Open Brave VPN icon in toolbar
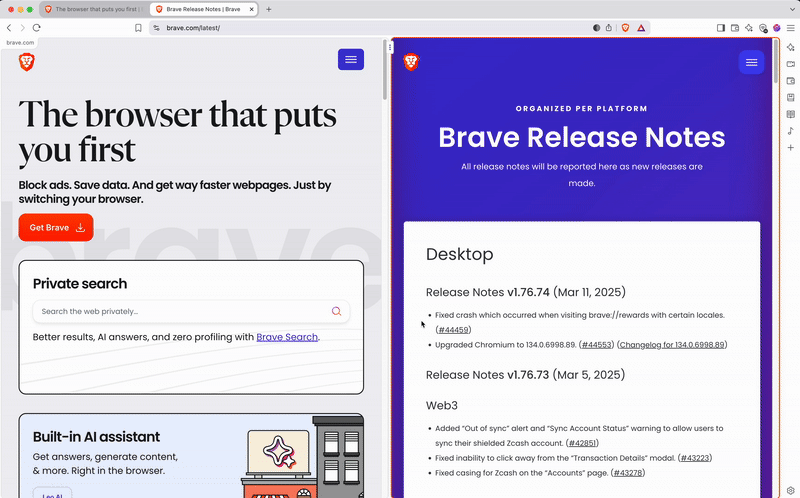The image size is (800, 498). click(x=763, y=28)
